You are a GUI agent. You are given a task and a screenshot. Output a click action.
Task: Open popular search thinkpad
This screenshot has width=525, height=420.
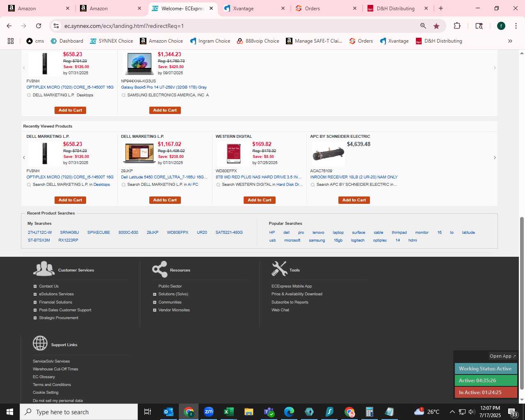[x=399, y=233]
